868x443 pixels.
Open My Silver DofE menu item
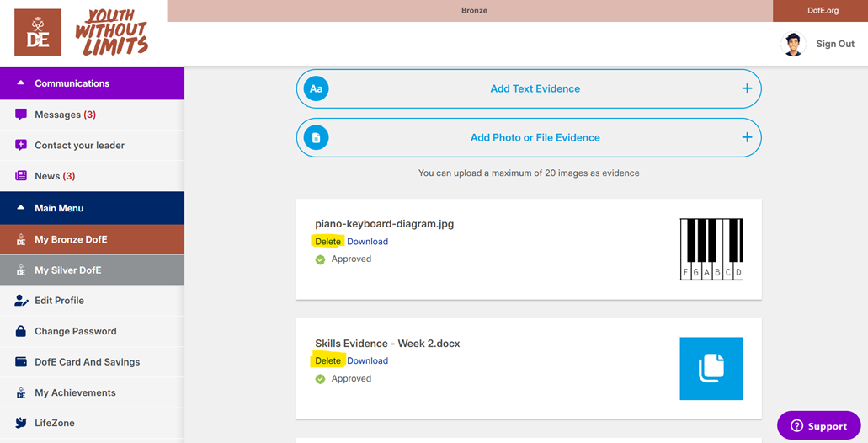point(67,270)
